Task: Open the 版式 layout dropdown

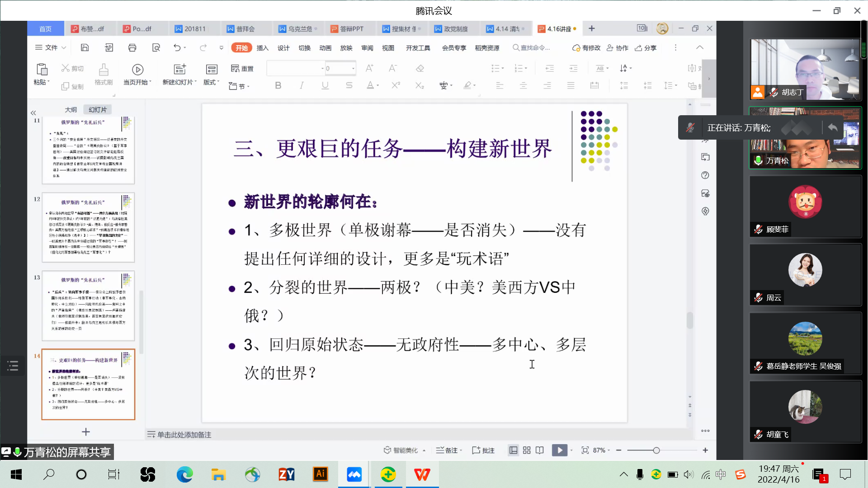Action: (211, 82)
